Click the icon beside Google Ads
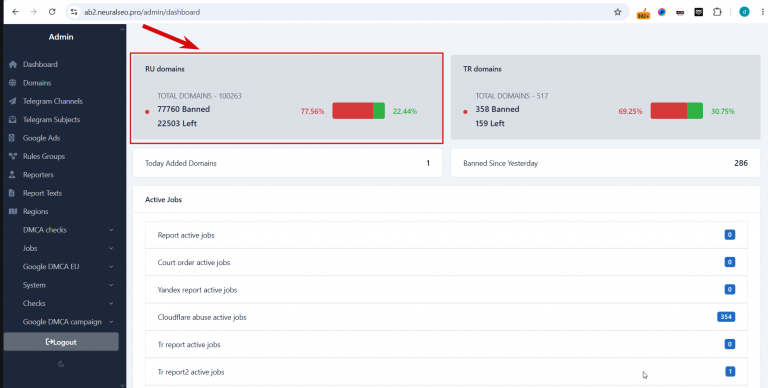The image size is (768, 388). click(13, 138)
